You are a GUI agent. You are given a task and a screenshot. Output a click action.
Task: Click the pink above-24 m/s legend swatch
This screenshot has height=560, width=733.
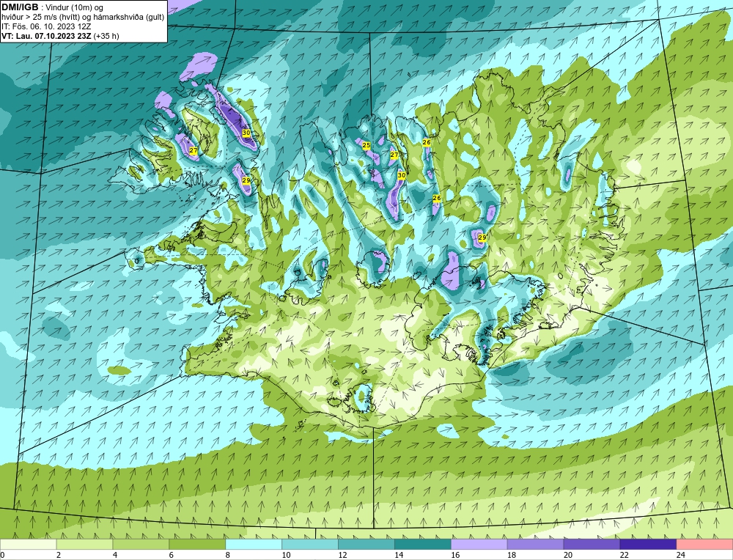704,544
